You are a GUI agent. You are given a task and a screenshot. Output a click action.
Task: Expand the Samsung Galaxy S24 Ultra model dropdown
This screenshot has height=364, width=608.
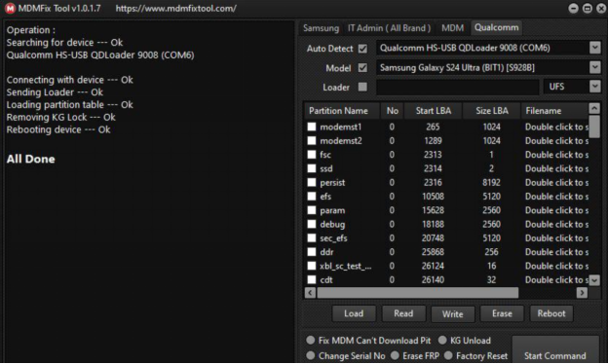coord(594,67)
